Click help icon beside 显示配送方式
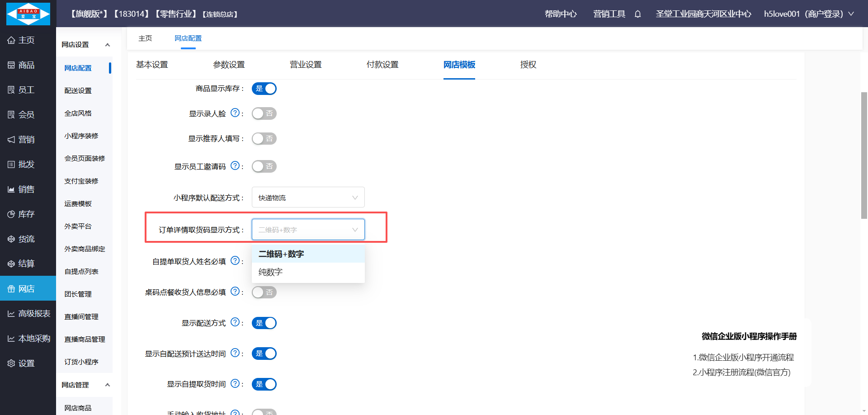Image resolution: width=868 pixels, height=415 pixels. [235, 322]
